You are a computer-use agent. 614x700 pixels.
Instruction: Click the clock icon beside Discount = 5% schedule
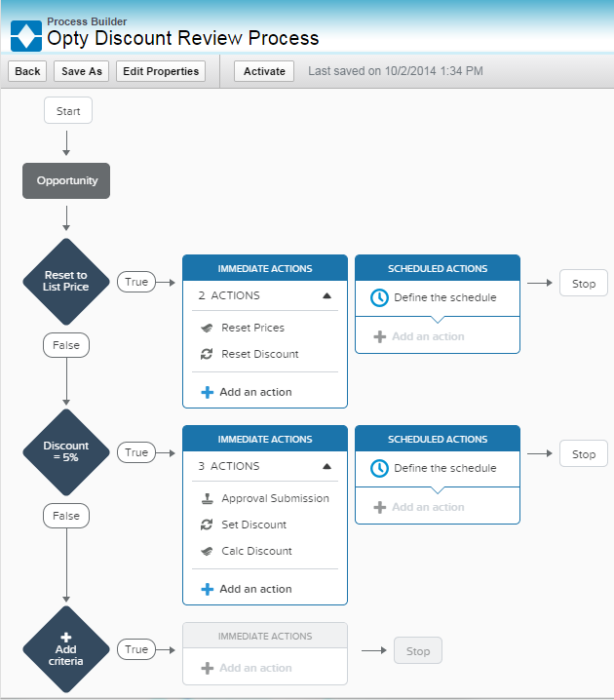379,468
